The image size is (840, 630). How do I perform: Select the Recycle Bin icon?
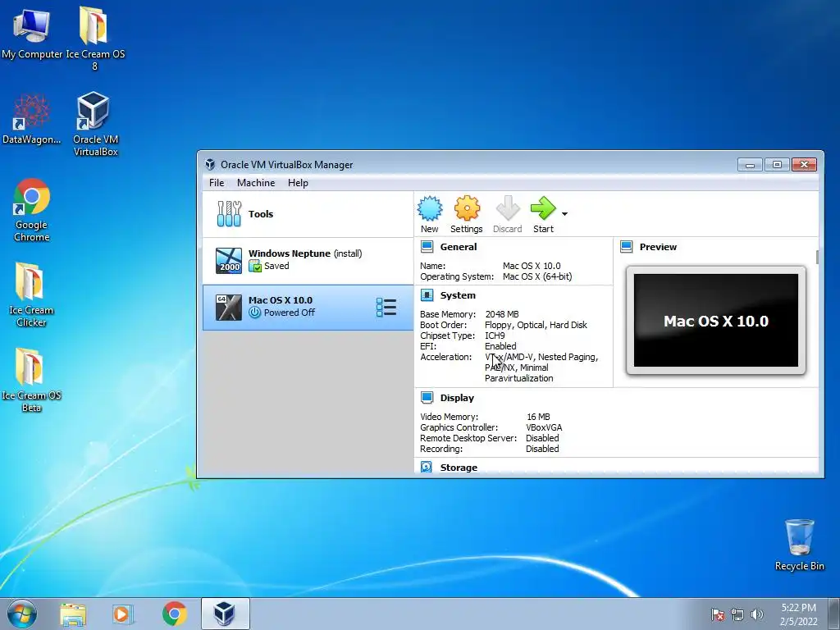tap(799, 545)
